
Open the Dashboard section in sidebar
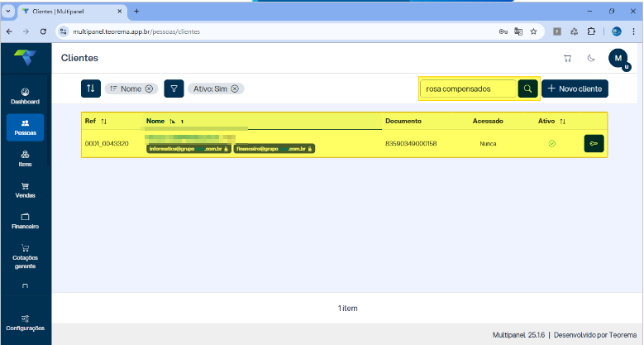[x=25, y=96]
